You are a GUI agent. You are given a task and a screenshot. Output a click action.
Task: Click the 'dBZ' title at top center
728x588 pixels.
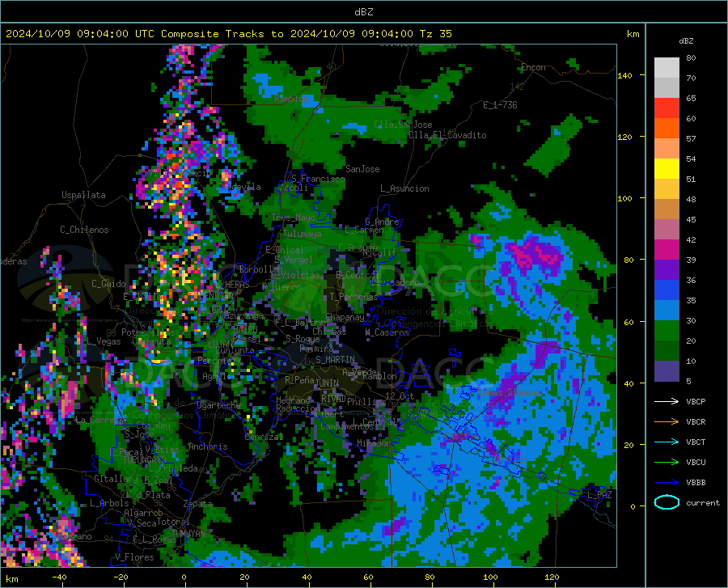pyautogui.click(x=363, y=12)
